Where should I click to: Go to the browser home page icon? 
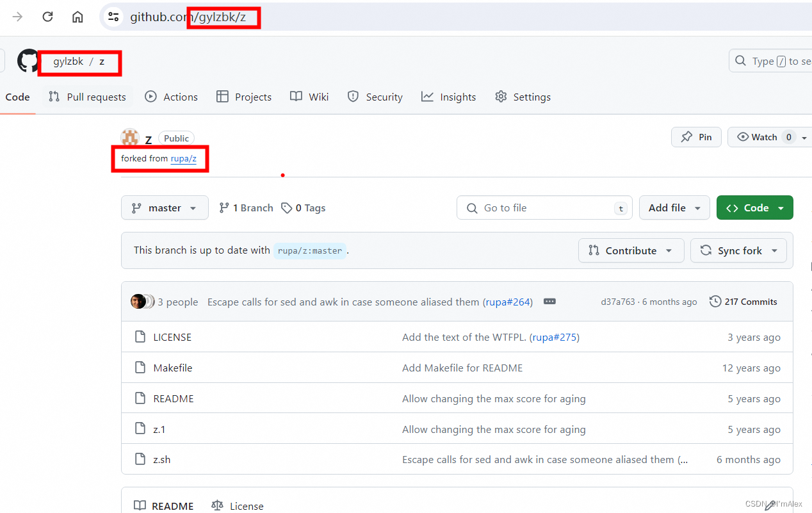[x=77, y=17]
